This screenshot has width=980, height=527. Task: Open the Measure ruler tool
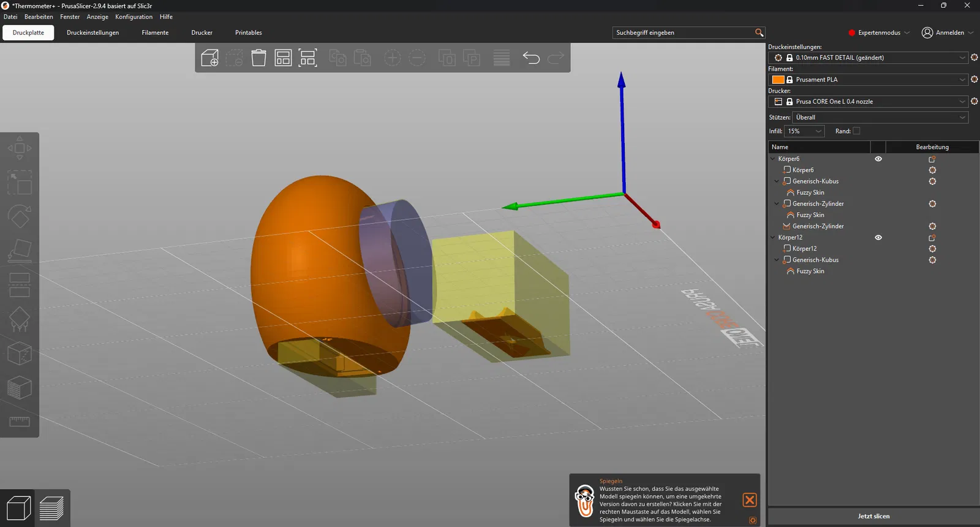pos(20,422)
